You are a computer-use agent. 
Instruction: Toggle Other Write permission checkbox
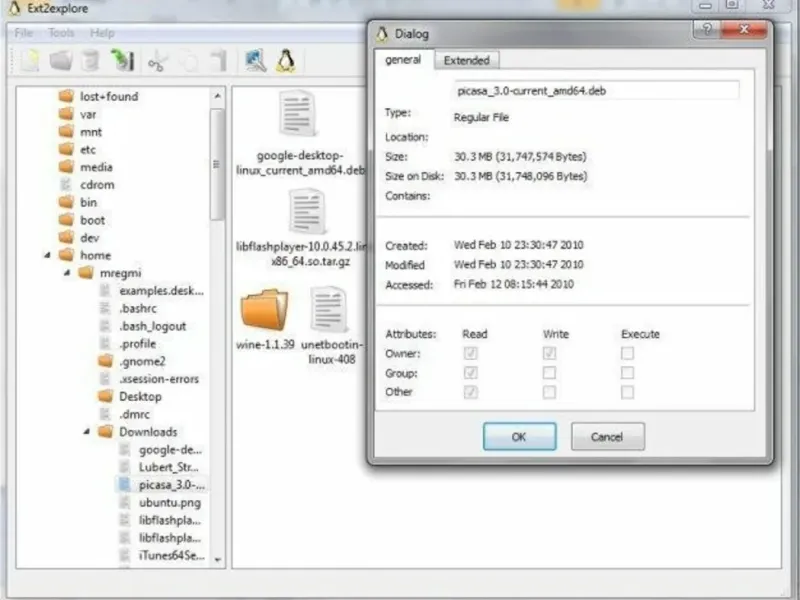click(549, 392)
